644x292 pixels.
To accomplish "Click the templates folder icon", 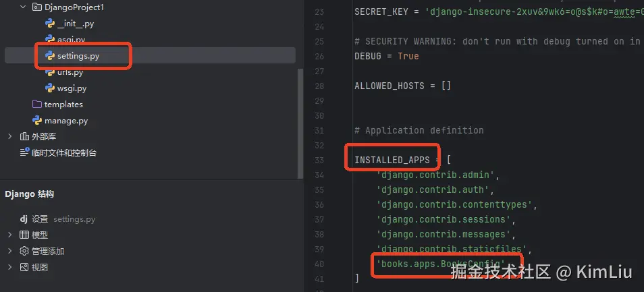I will pyautogui.click(x=37, y=105).
